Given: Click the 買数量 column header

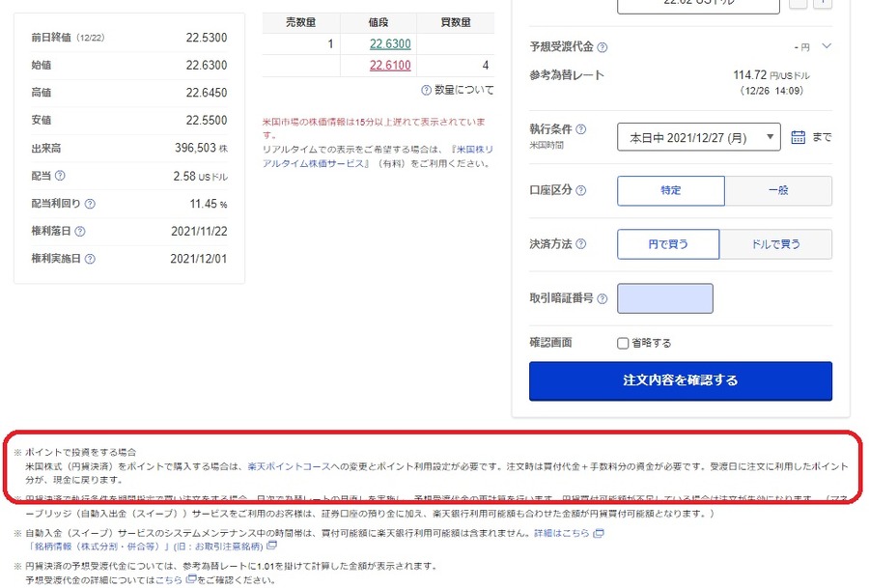Looking at the screenshot, I should 456,22.
